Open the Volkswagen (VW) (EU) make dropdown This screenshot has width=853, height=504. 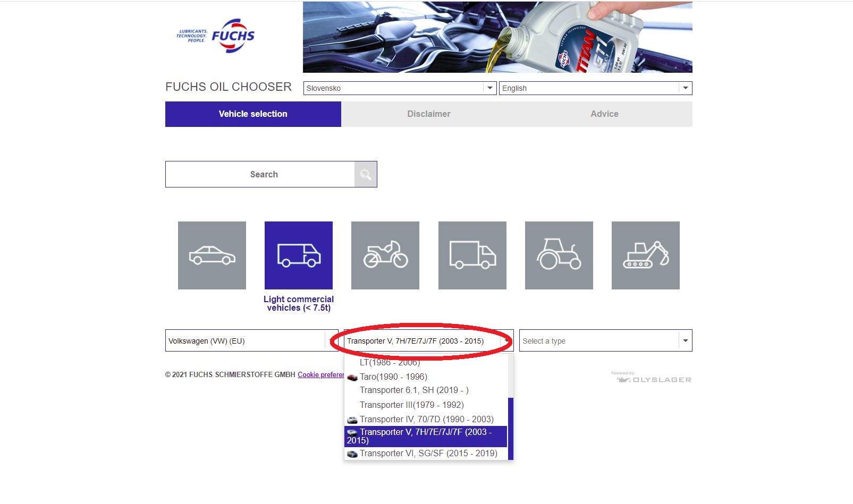tap(251, 340)
